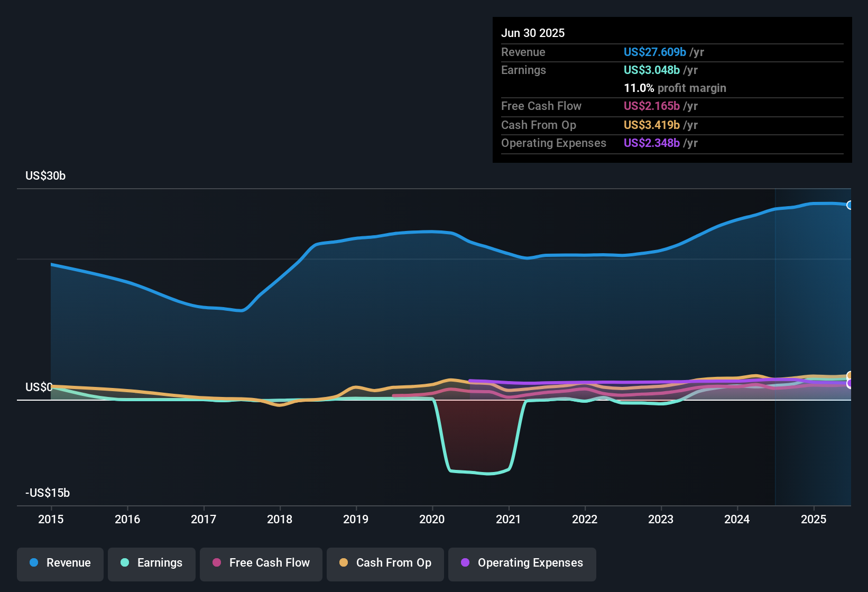Click the 2020 x-axis label

click(432, 519)
